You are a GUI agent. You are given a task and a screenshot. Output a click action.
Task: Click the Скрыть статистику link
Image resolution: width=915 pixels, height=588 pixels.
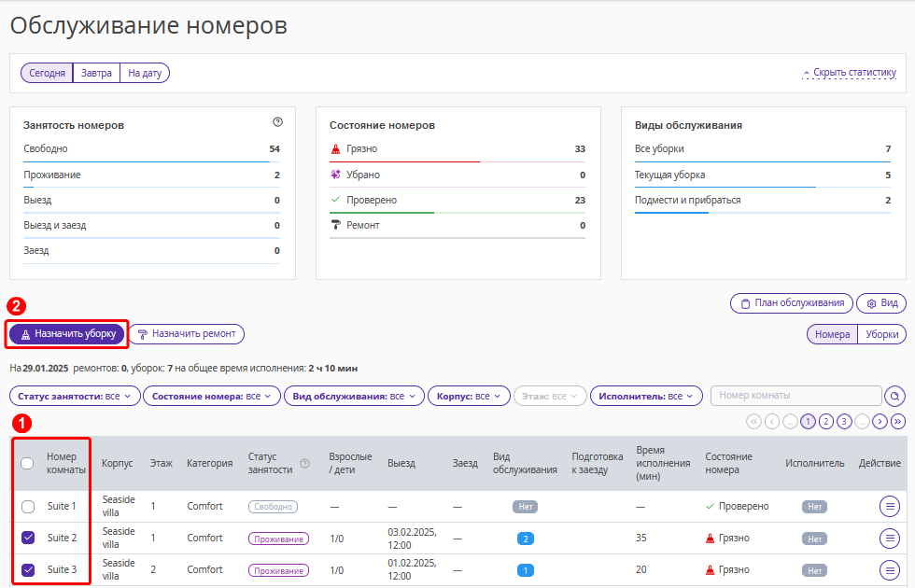pos(850,73)
